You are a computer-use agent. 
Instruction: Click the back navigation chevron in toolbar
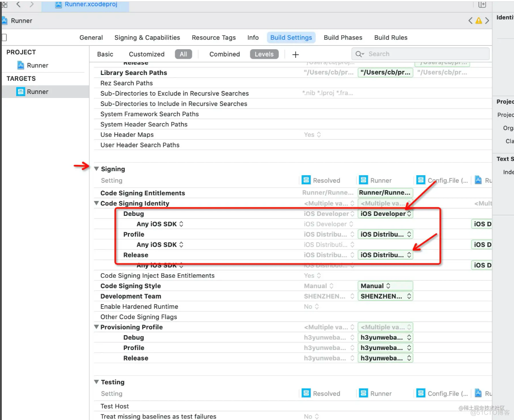point(19,4)
